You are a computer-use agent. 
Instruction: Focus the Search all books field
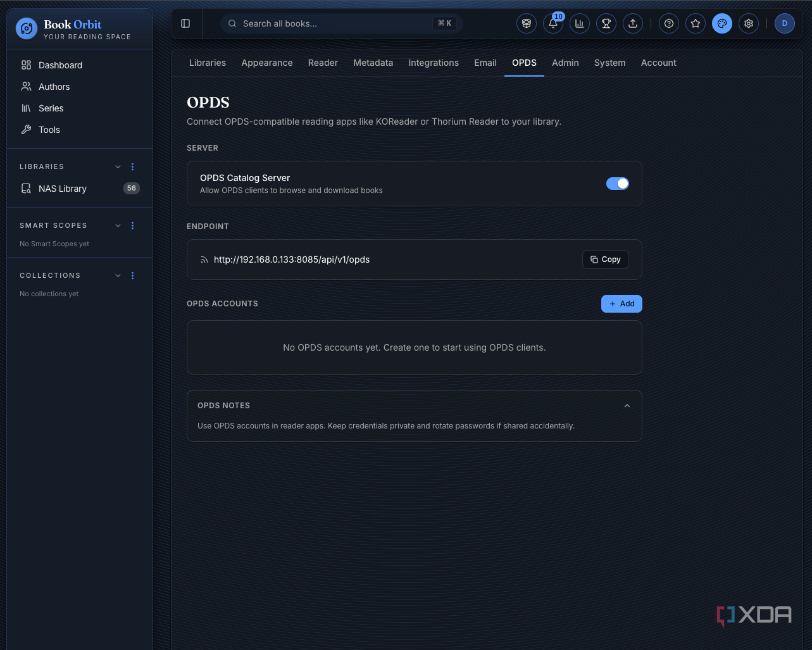[x=342, y=23]
